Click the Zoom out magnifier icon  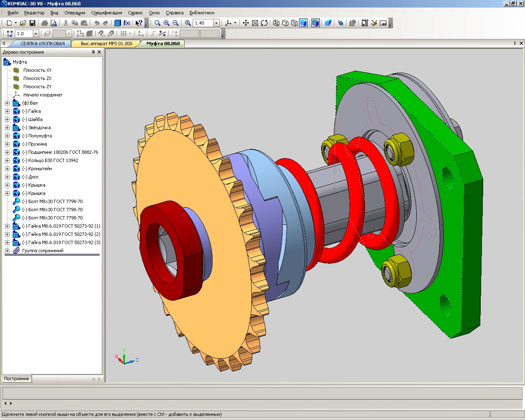[176, 23]
